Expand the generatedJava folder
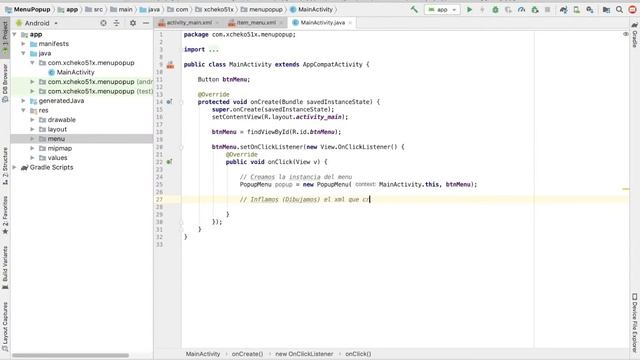The height and width of the screenshot is (360, 640). pyautogui.click(x=24, y=100)
